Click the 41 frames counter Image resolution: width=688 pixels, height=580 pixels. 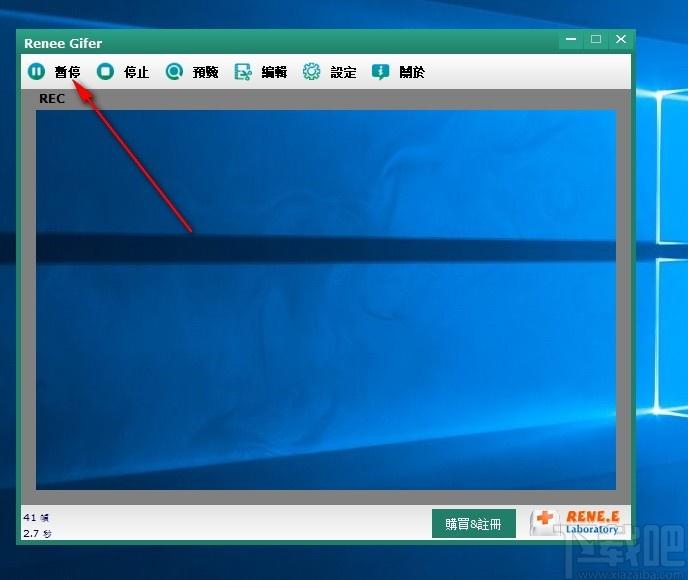(x=36, y=517)
